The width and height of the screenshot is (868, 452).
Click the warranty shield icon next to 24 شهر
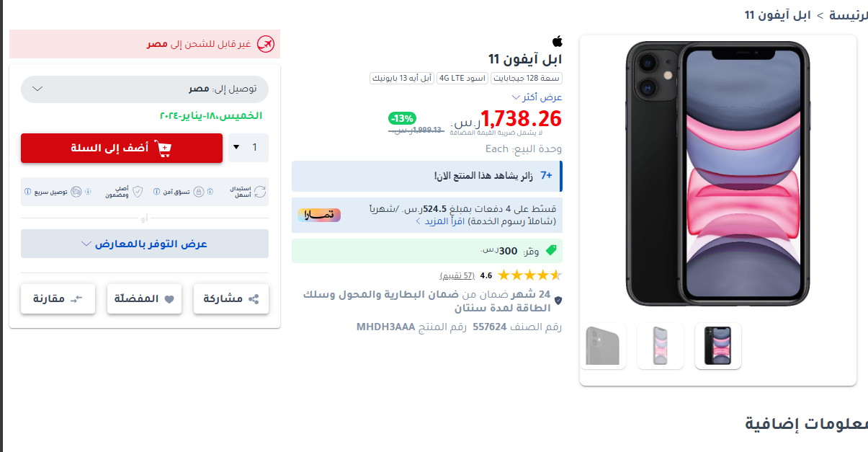(558, 299)
